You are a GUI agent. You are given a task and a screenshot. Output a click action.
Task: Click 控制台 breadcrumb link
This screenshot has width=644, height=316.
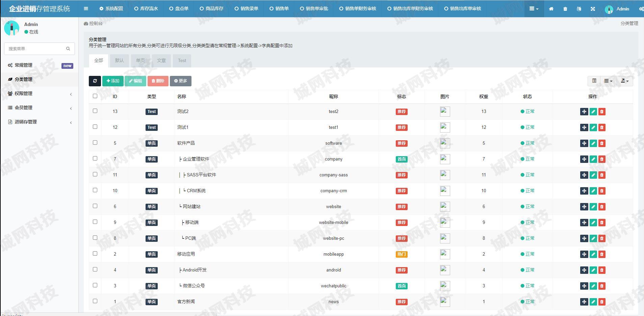pyautogui.click(x=93, y=24)
